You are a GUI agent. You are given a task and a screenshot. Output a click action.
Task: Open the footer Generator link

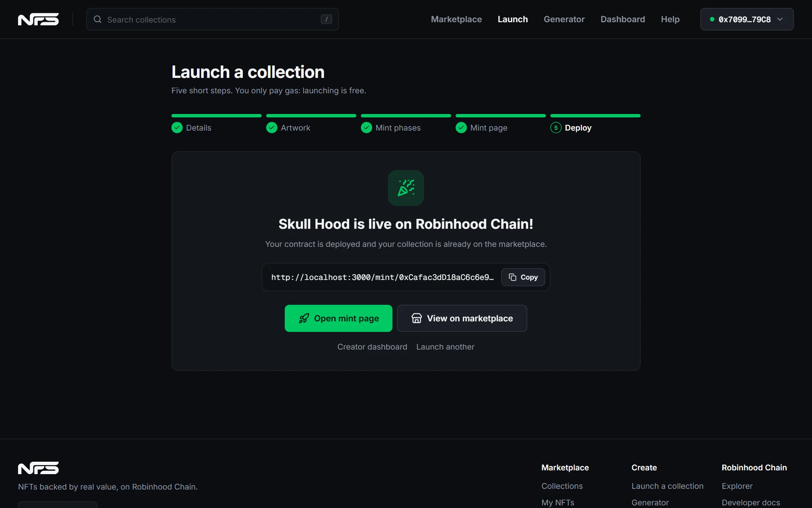[x=650, y=502]
